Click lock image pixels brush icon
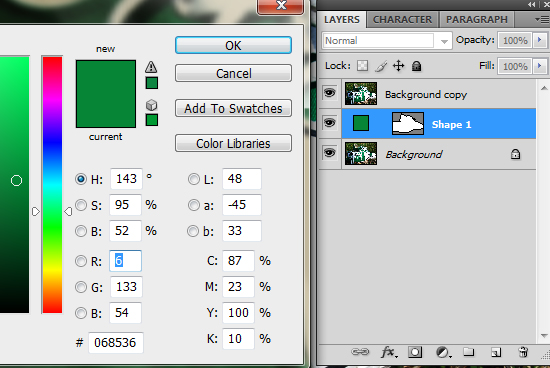This screenshot has width=550, height=368. pyautogui.click(x=381, y=66)
